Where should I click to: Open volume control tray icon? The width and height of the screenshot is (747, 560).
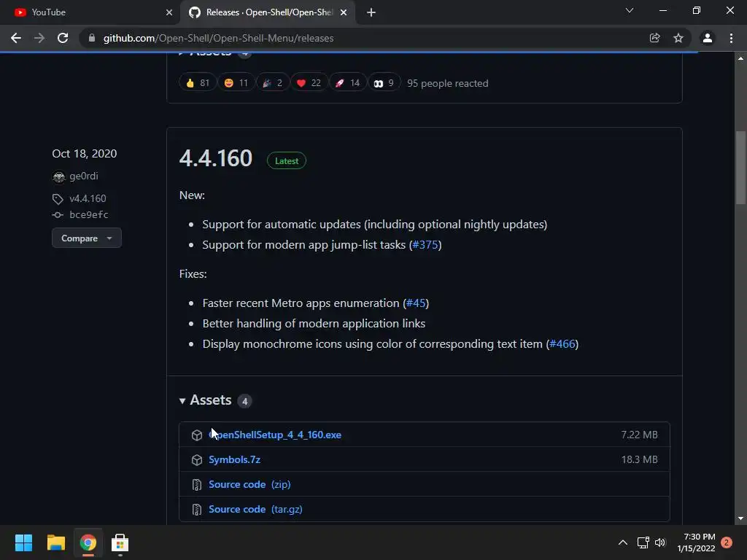(x=659, y=542)
